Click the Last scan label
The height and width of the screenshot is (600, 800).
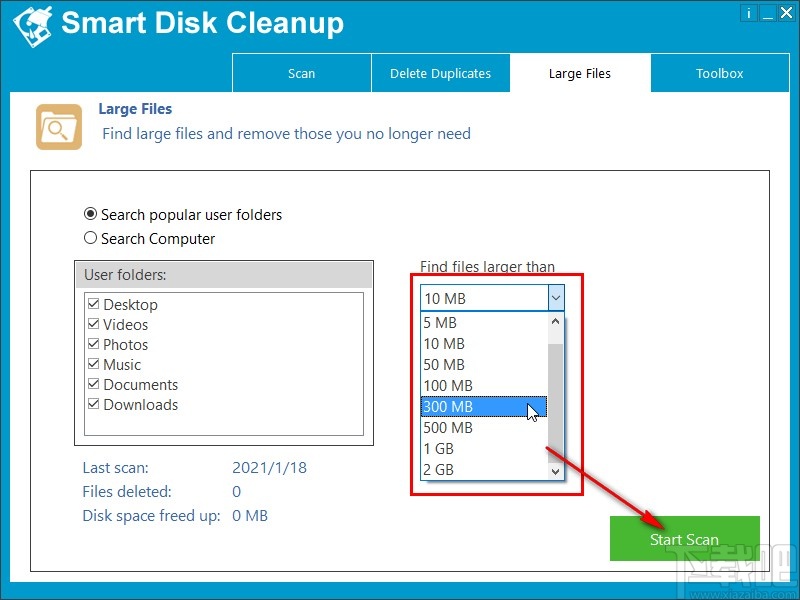click(115, 467)
